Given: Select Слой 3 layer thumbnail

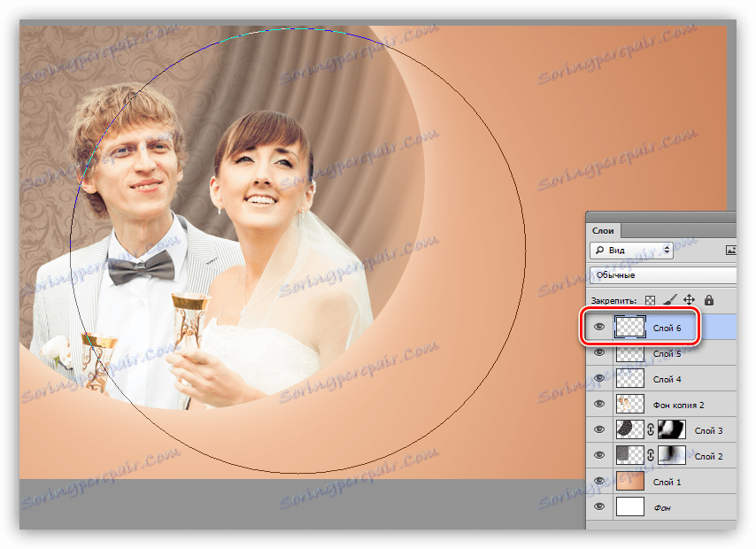Looking at the screenshot, I should 629,429.
